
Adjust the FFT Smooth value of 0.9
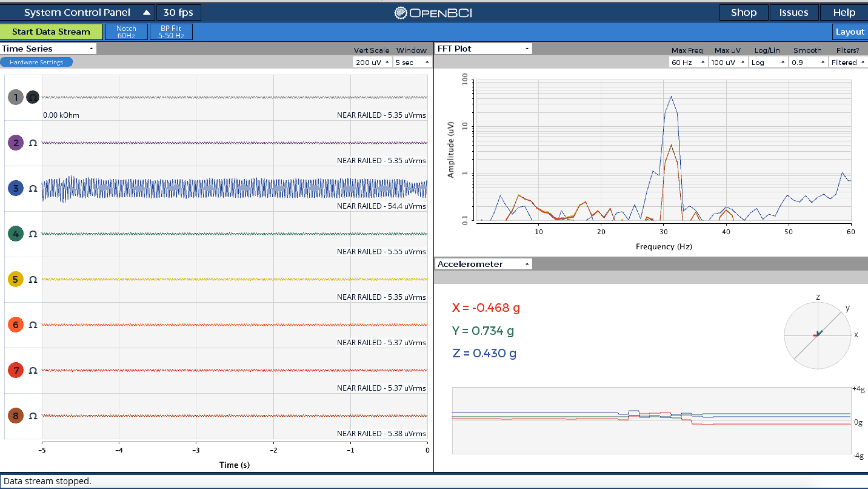tap(808, 62)
